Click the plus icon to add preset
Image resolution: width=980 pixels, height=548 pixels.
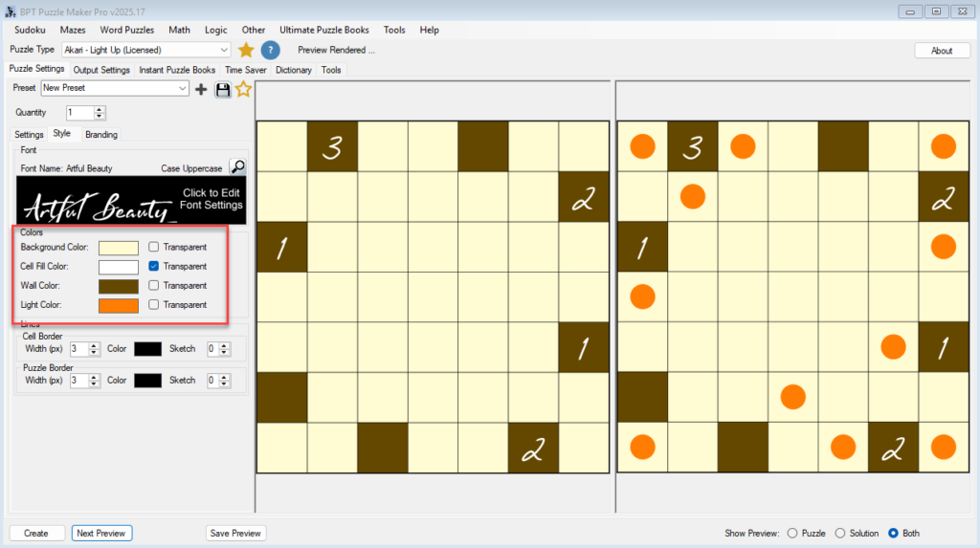(201, 89)
